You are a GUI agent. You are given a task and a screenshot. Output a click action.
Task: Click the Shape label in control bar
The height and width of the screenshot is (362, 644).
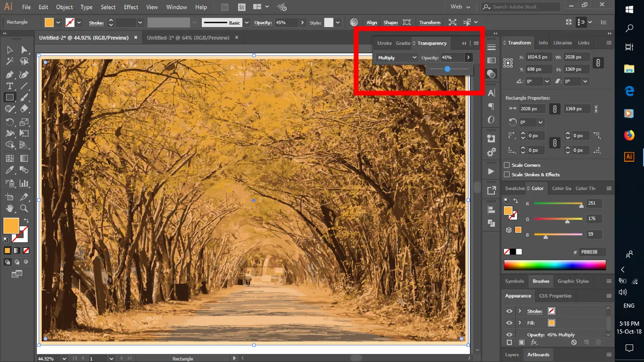[390, 22]
